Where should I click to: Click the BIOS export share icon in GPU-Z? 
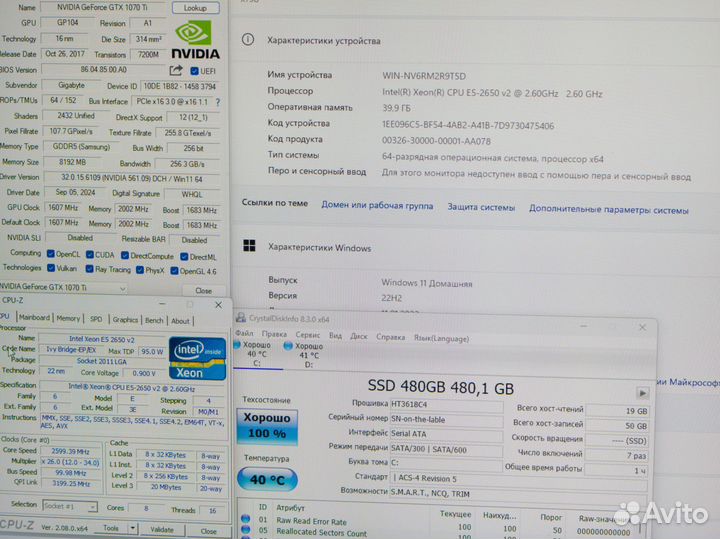point(176,70)
